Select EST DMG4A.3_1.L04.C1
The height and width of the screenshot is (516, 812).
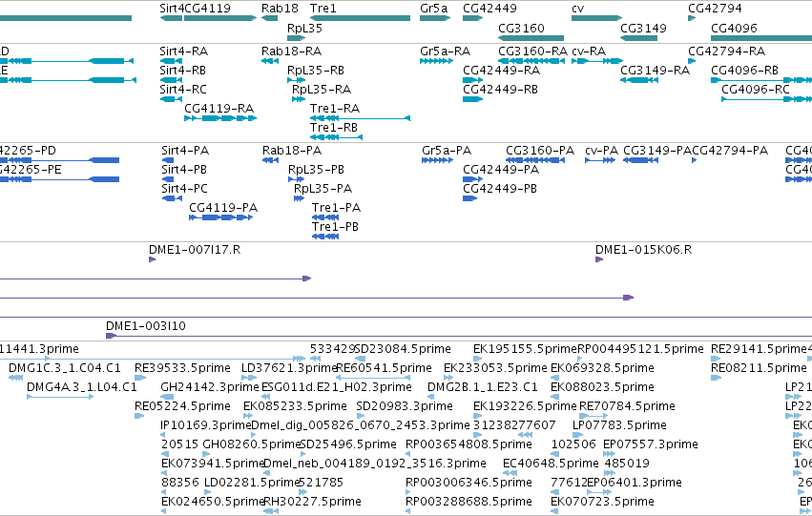60,397
